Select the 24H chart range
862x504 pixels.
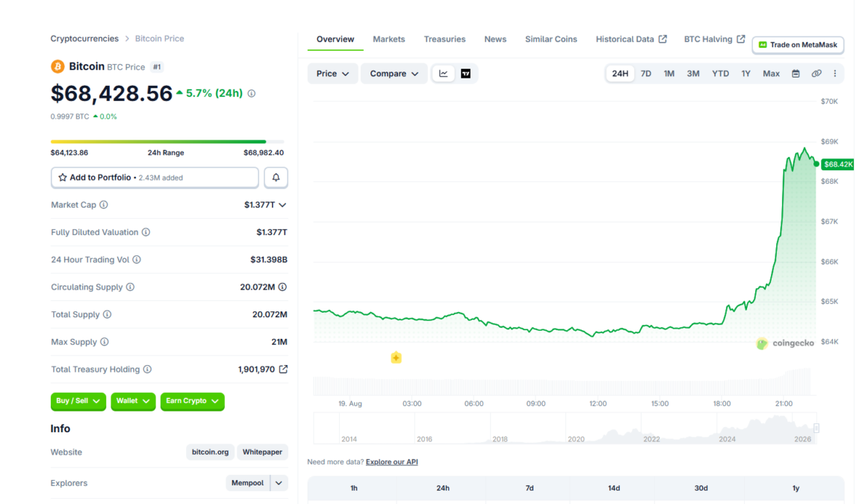pos(620,74)
